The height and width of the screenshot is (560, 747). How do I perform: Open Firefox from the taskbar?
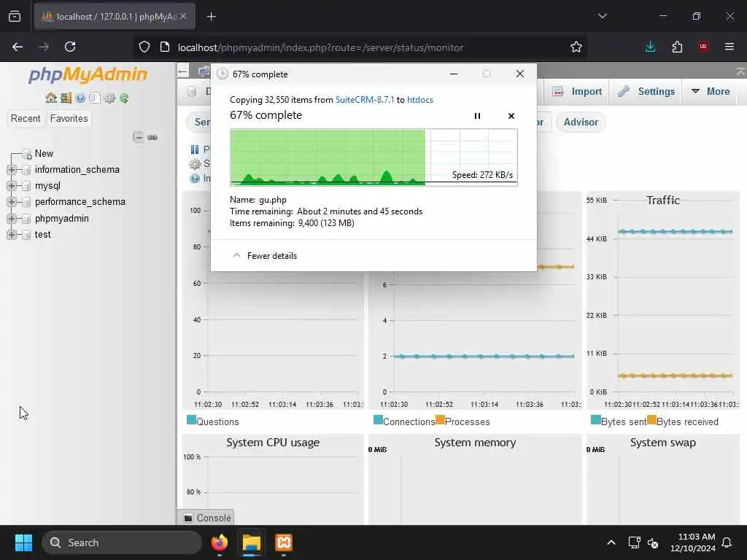point(220,542)
